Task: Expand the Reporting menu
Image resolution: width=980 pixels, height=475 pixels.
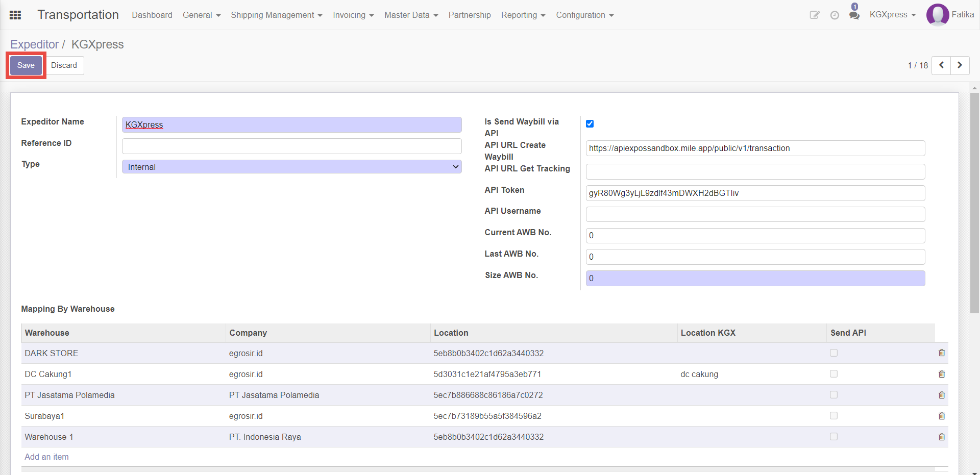Action: pos(523,15)
